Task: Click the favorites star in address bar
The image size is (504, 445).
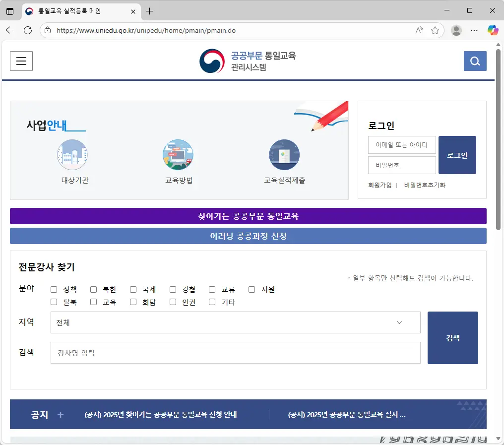Action: (x=436, y=30)
